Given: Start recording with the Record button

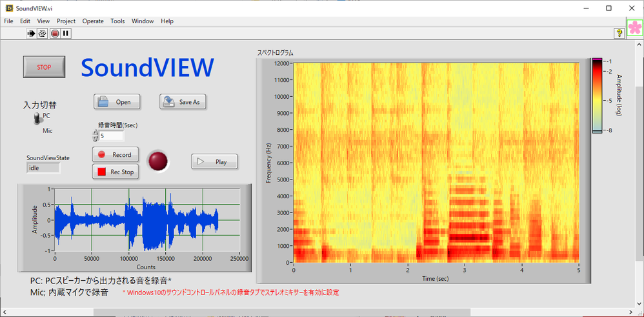Looking at the screenshot, I should pyautogui.click(x=116, y=154).
